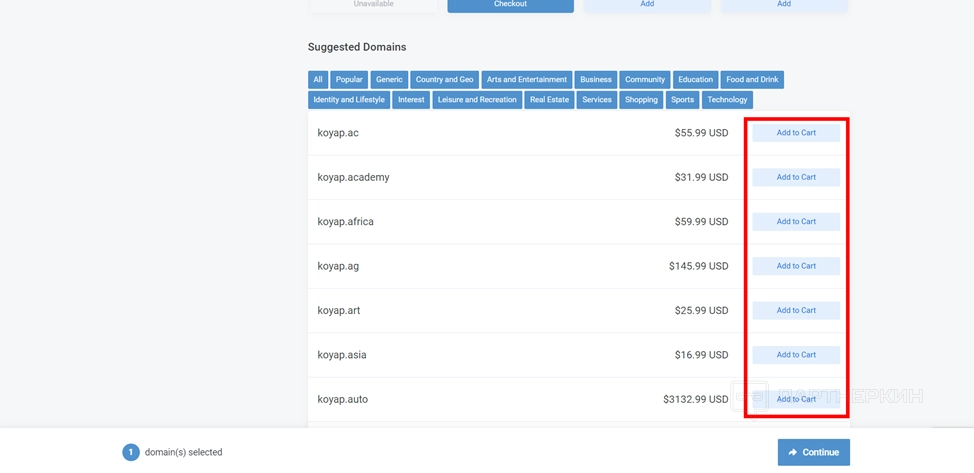974x473 pixels.
Task: Choose Leisure and Recreation filter
Action: click(477, 99)
